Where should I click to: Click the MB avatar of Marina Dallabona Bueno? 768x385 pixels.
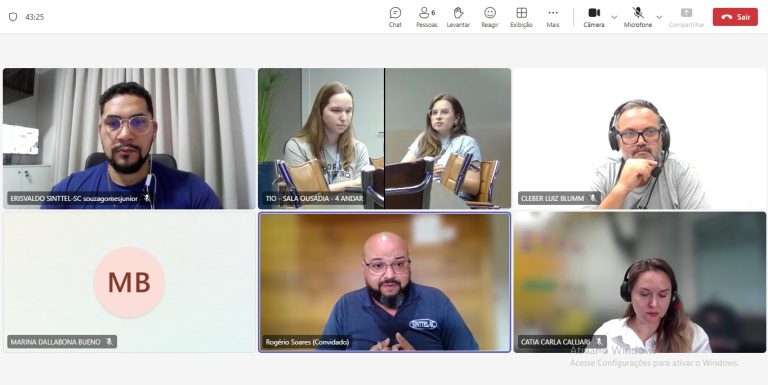point(129,282)
